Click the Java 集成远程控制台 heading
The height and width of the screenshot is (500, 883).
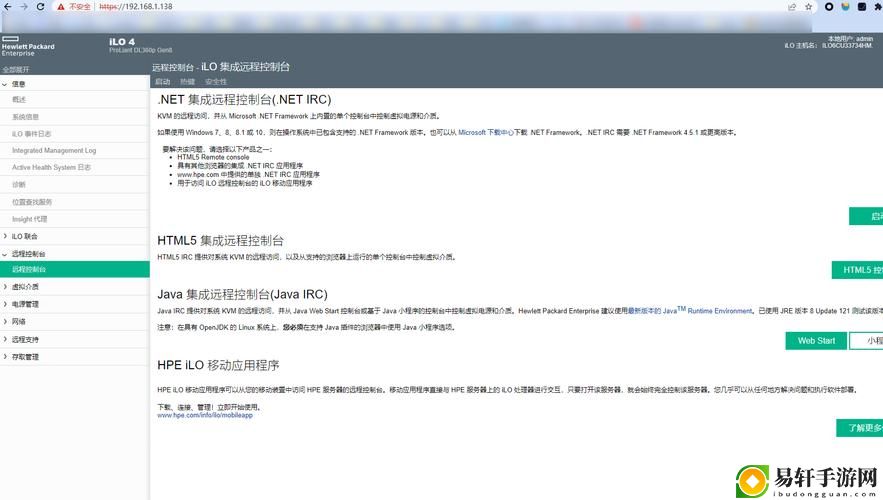[x=242, y=294]
